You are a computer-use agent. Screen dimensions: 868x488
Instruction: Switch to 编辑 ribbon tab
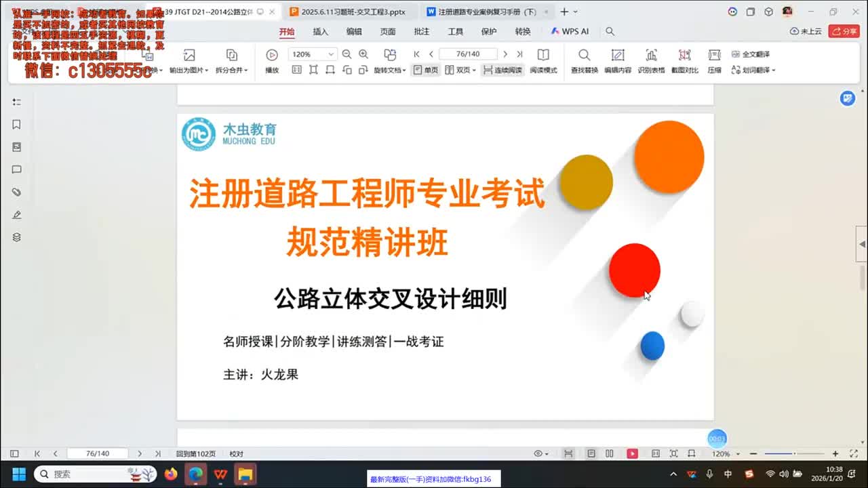pyautogui.click(x=354, y=31)
